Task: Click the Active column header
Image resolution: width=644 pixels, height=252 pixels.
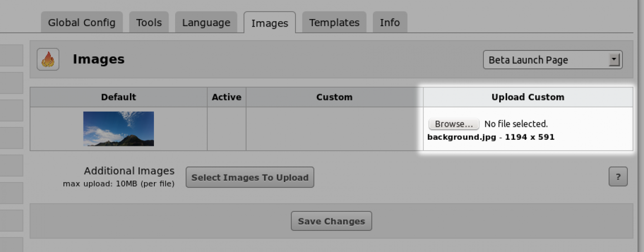Action: pyautogui.click(x=226, y=97)
